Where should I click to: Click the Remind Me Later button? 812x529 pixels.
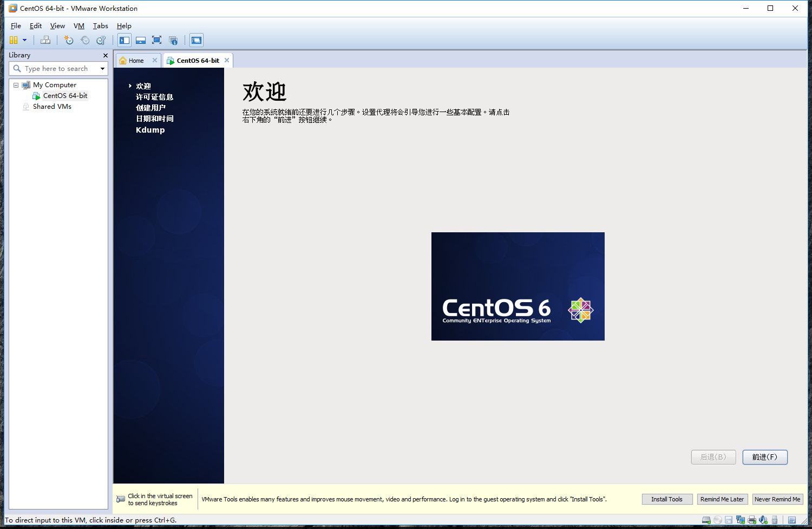point(722,499)
